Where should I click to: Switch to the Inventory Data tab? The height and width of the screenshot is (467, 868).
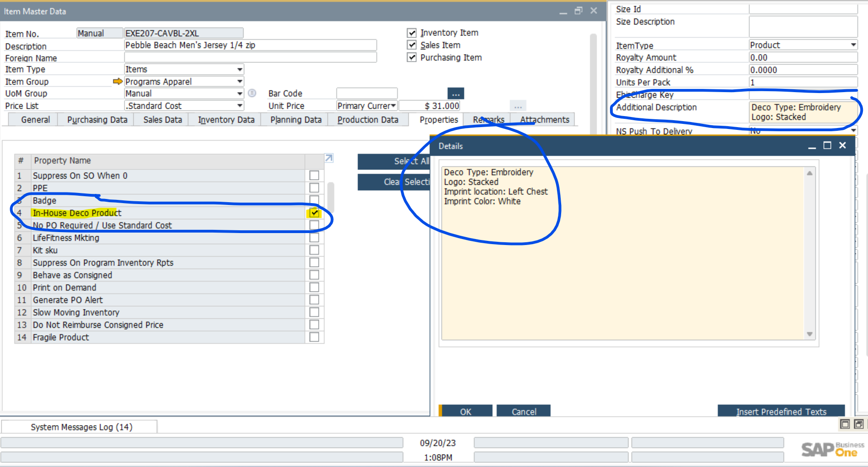tap(226, 120)
